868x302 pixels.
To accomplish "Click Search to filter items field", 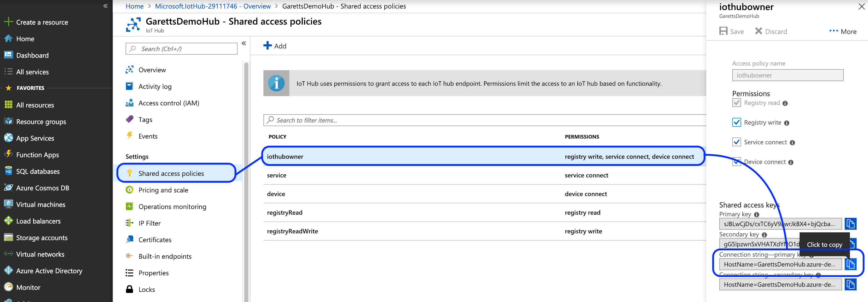I will (485, 120).
